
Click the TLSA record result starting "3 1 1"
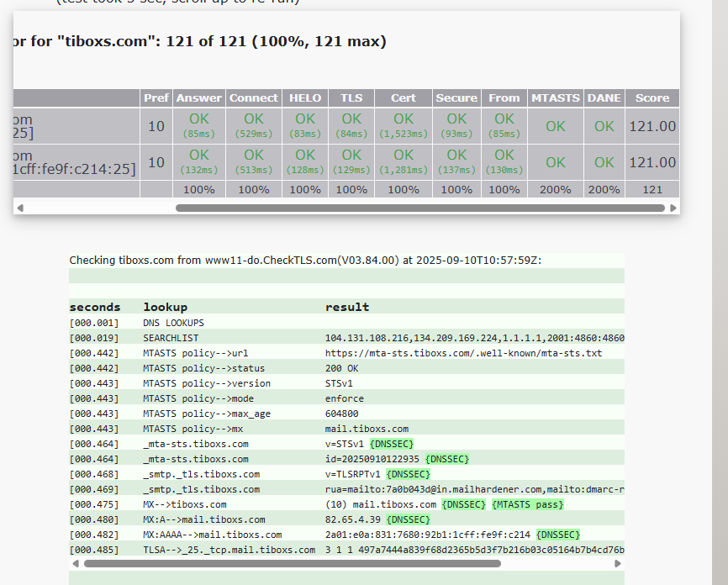click(x=475, y=551)
